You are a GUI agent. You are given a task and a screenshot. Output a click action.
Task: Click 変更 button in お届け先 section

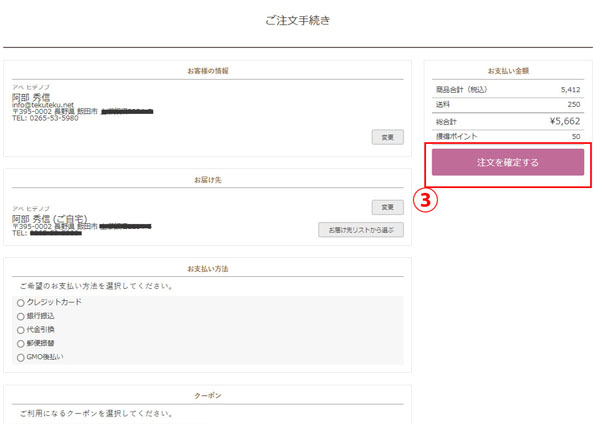click(x=386, y=207)
